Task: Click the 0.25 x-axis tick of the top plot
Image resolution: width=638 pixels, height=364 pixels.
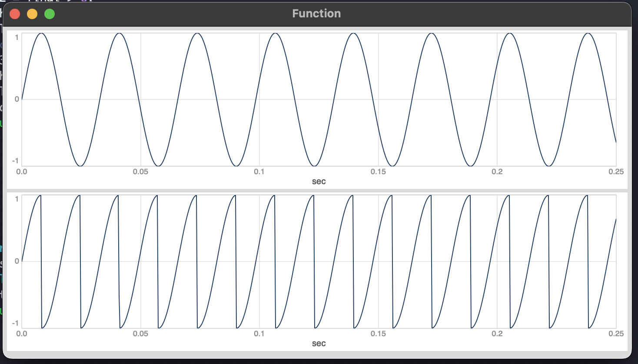Action: 616,172
